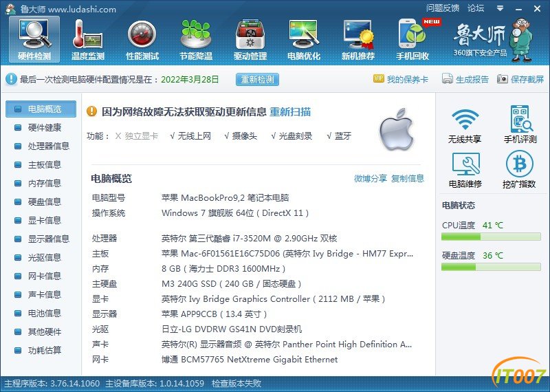Open 论坛 in the title bar
550x392 pixels.
click(476, 8)
